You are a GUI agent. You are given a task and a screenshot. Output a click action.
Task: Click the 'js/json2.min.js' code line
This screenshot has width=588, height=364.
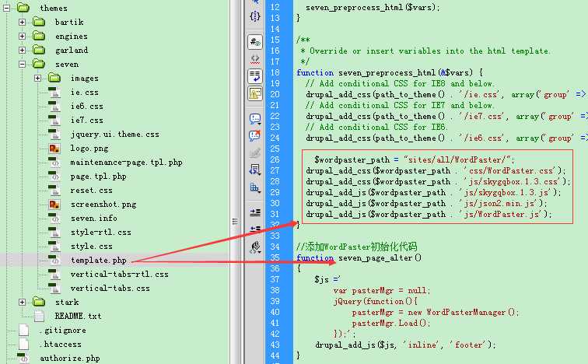point(426,203)
